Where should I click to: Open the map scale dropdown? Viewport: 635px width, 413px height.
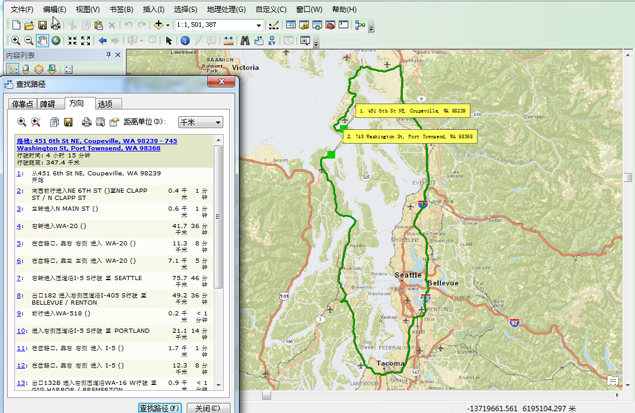pyautogui.click(x=260, y=24)
